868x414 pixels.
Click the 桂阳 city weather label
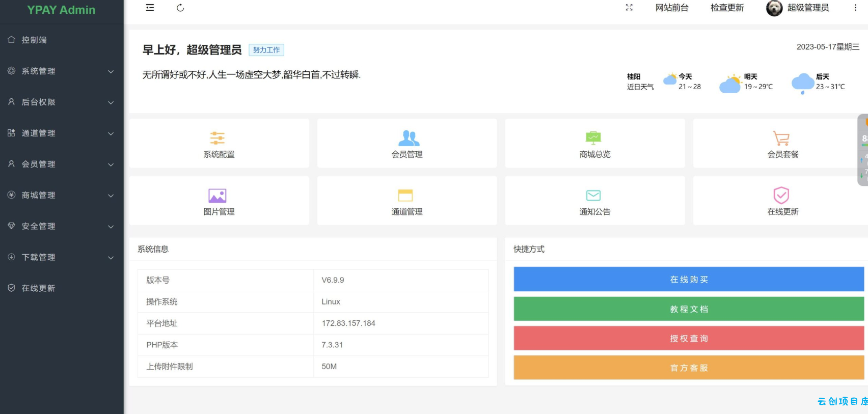point(634,76)
